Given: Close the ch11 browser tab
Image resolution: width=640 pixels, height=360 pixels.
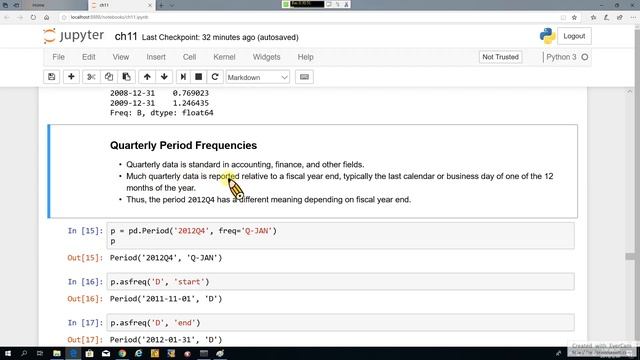Looking at the screenshot, I should [149, 5].
